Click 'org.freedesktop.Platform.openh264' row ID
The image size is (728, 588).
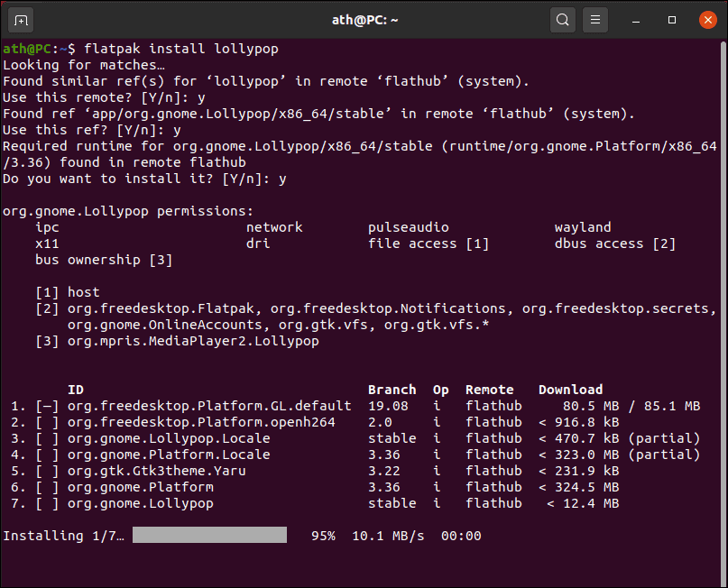coord(201,422)
